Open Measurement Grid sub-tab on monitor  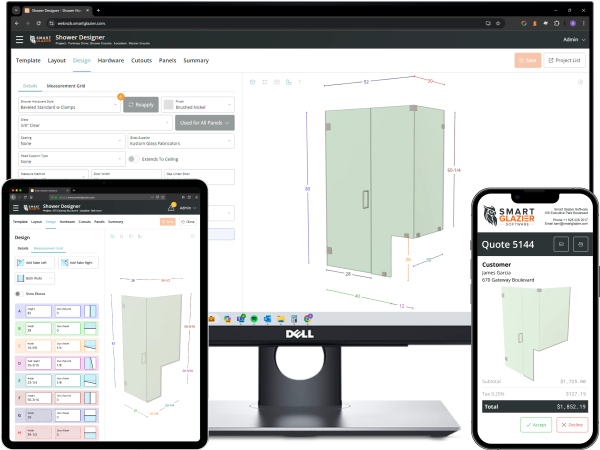[x=66, y=86]
